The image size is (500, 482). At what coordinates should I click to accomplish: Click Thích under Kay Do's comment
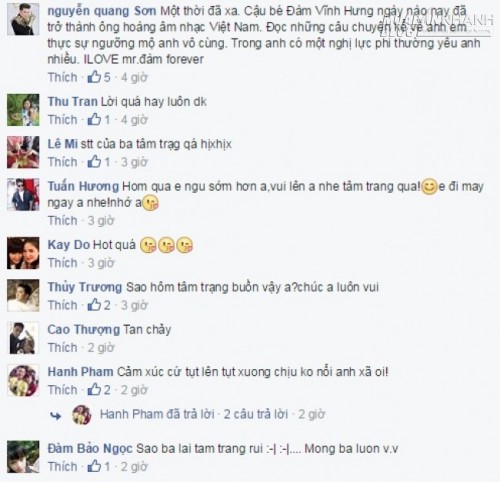pos(63,263)
